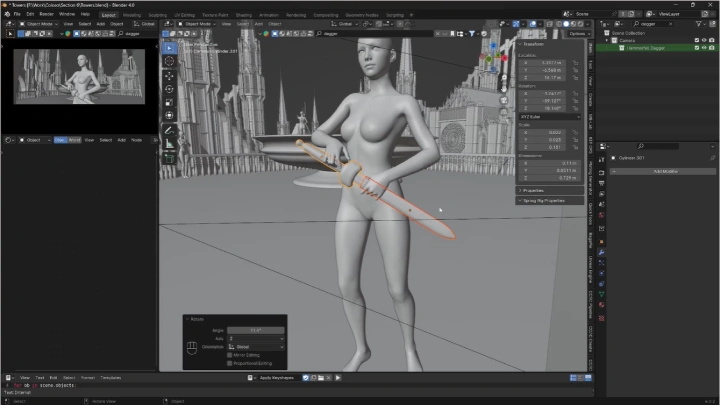Viewport: 720px width, 405px height.
Task: Activate the Select Box tool in the viewport
Action: [169, 48]
